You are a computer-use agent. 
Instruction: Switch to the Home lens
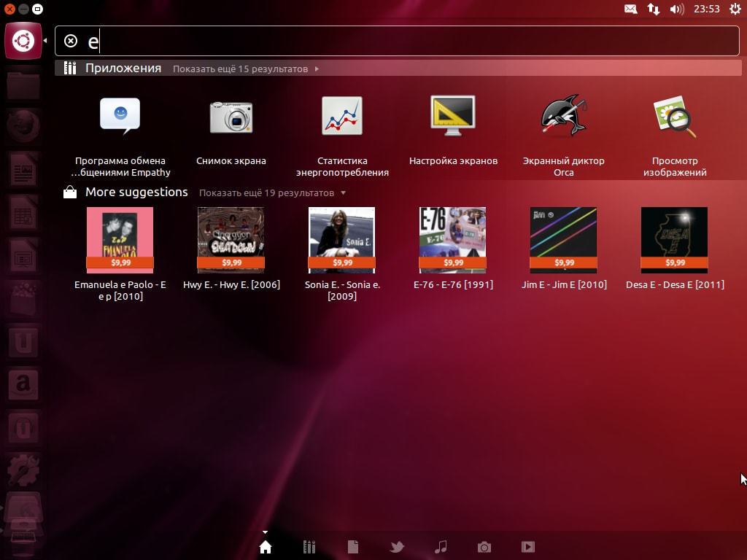tap(266, 547)
